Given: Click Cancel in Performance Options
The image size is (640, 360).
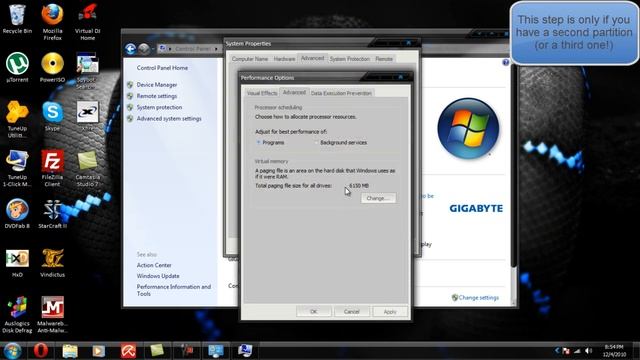Looking at the screenshot, I should [351, 311].
